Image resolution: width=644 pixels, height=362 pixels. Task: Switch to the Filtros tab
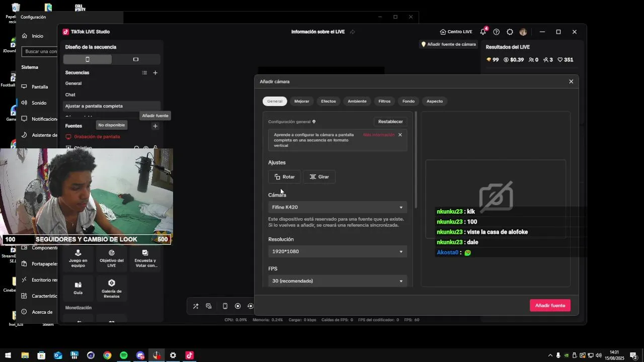pyautogui.click(x=384, y=101)
